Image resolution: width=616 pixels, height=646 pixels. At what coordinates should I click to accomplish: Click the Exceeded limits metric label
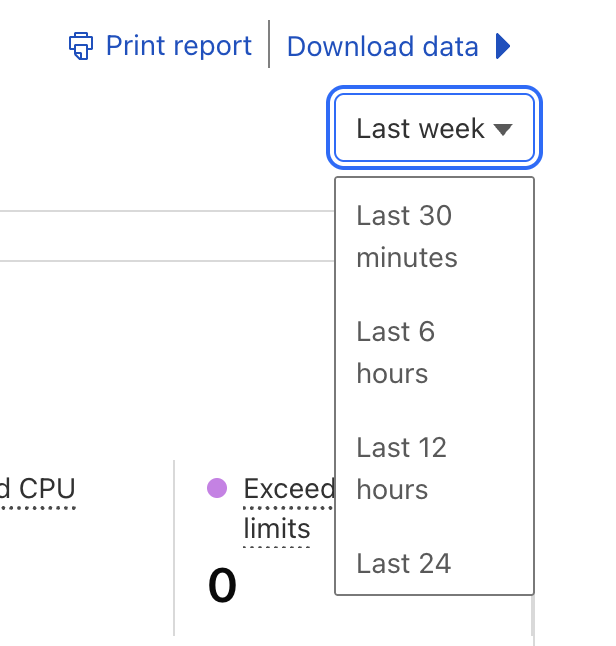[x=289, y=489]
